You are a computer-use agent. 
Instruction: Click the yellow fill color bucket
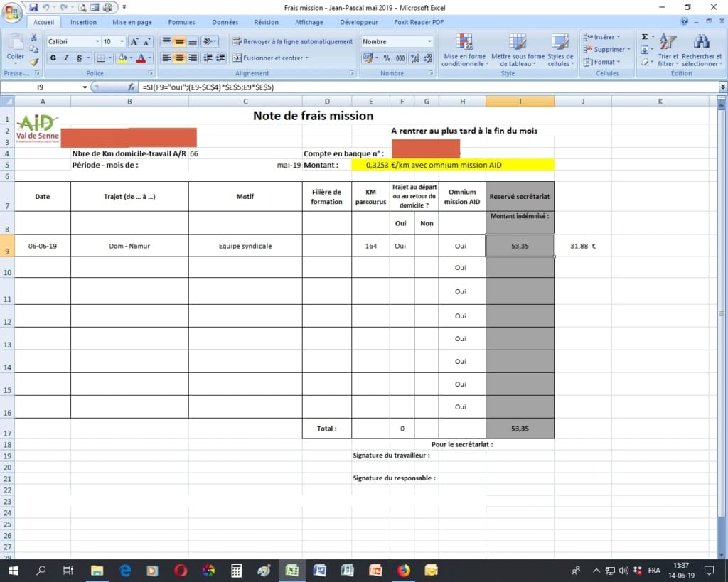(122, 58)
